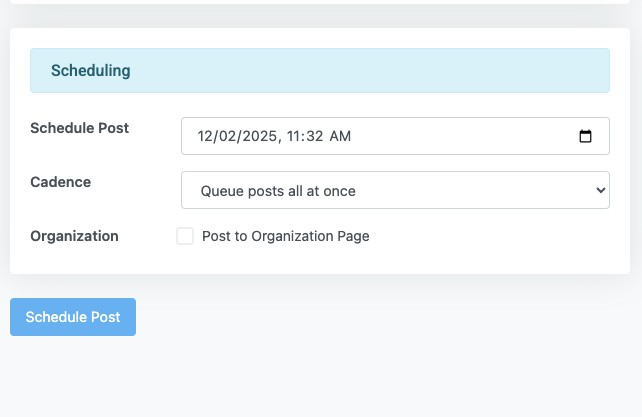
Task: Focus the Schedule Post date-time field
Action: point(395,136)
